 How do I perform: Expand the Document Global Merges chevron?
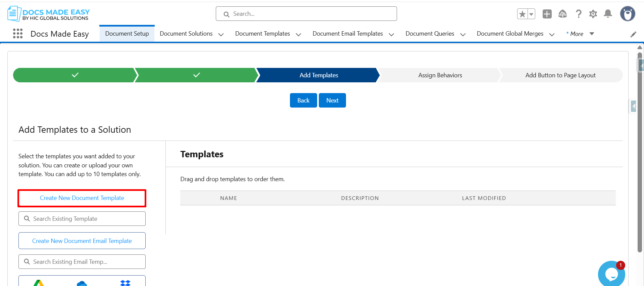[x=552, y=34]
